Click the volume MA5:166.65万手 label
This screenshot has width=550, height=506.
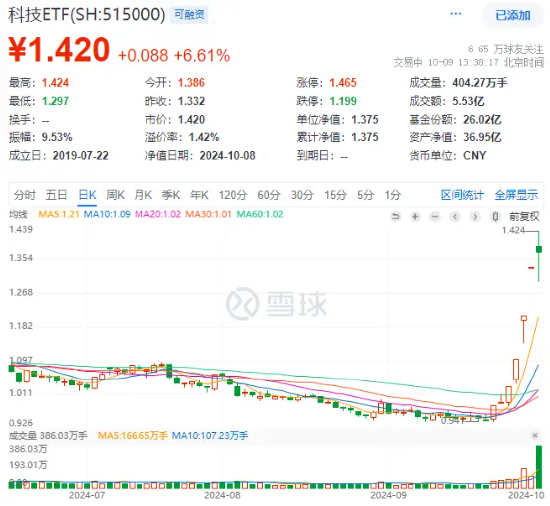point(133,436)
